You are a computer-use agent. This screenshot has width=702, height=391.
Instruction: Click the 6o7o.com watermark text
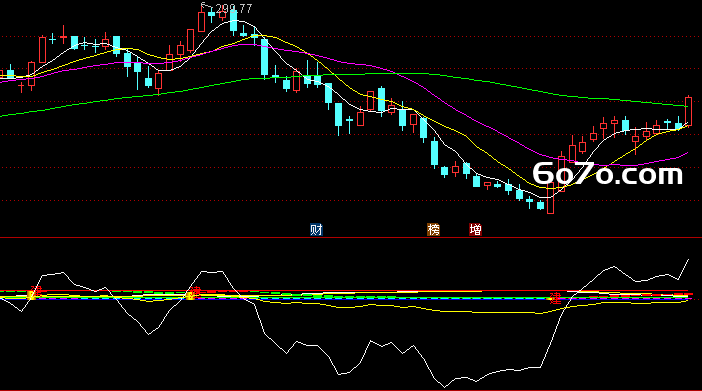(608, 174)
